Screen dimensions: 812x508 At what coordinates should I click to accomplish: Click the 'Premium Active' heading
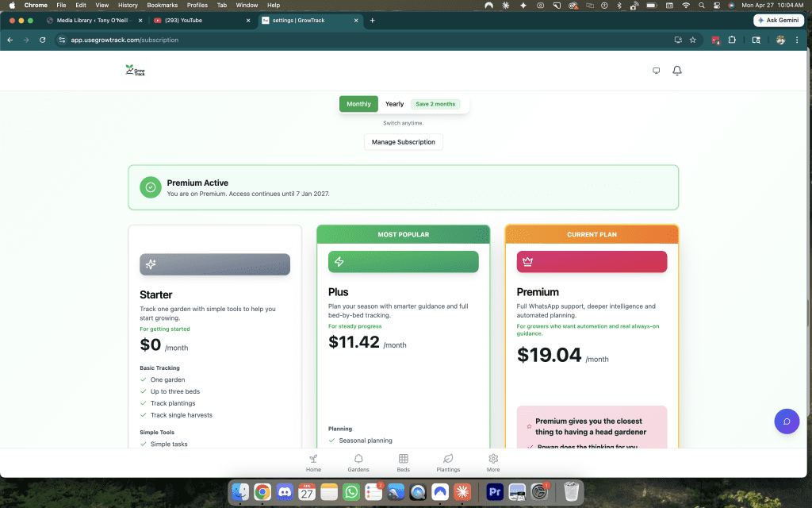point(197,183)
